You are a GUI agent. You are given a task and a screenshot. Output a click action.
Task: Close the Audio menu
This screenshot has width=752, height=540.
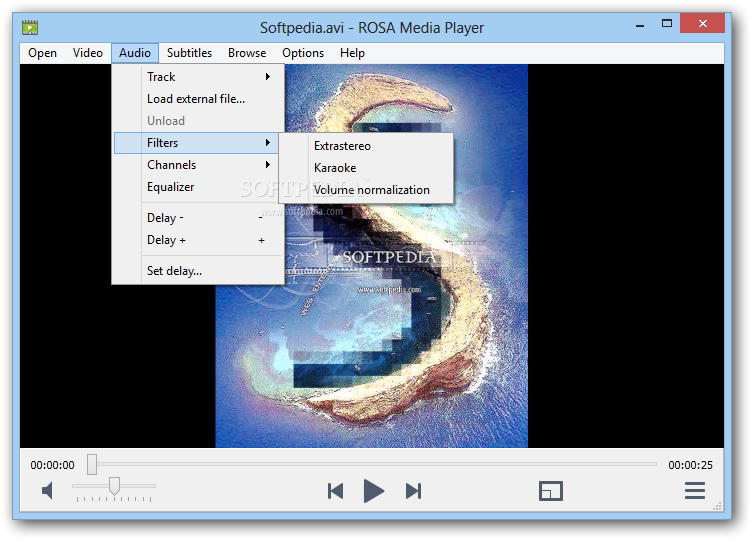point(135,53)
